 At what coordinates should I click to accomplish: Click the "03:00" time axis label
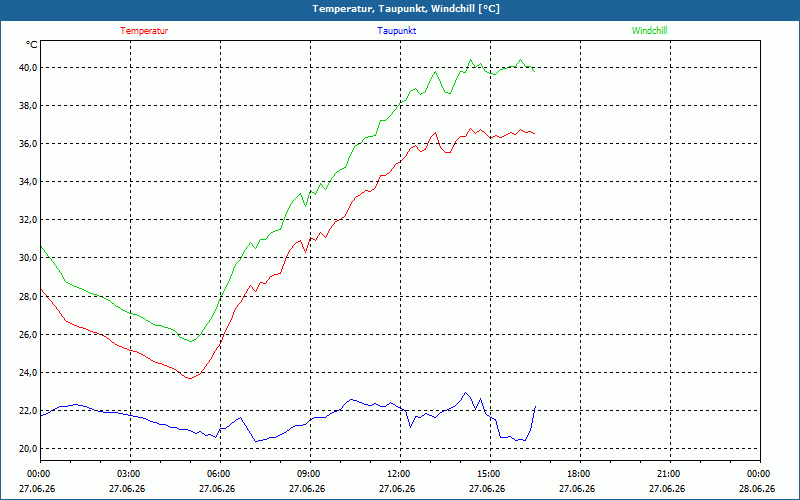(131, 474)
